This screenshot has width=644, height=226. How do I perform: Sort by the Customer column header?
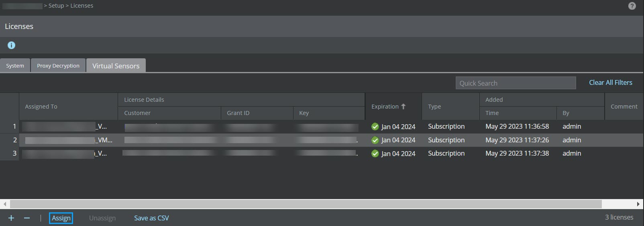pyautogui.click(x=169, y=113)
